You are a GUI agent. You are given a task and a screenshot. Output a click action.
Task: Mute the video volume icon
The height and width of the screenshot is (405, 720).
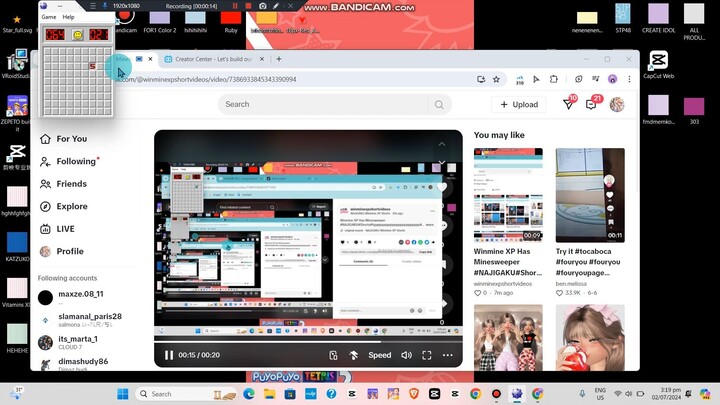[x=406, y=355]
